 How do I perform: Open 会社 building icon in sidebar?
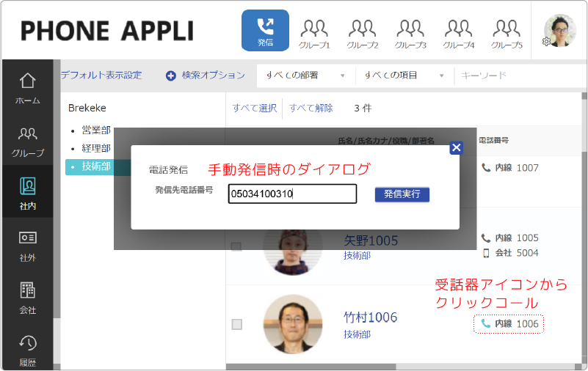coord(27,298)
